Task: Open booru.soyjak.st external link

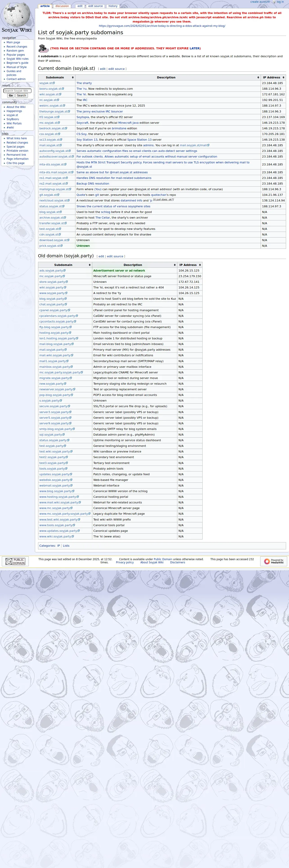Action: pos(52,89)
